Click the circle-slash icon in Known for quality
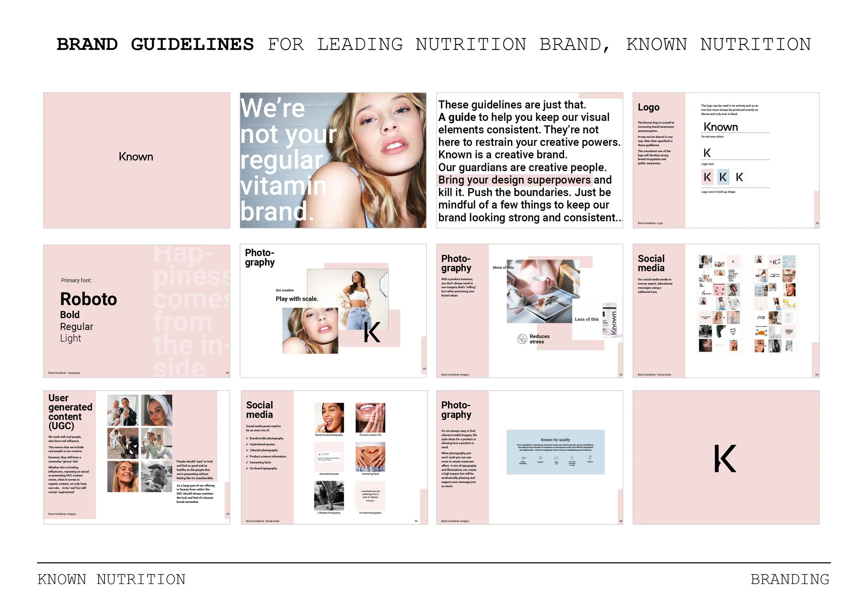868x614 pixels. 540,458
